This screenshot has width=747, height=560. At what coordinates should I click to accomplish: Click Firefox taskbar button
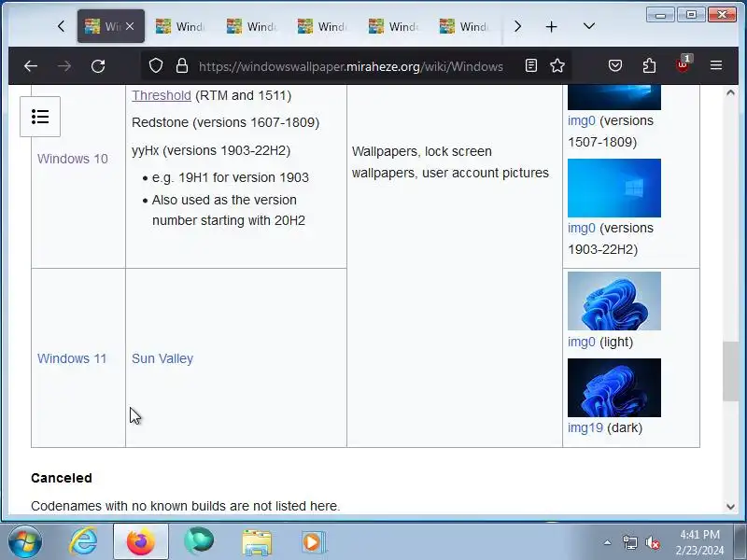[141, 542]
